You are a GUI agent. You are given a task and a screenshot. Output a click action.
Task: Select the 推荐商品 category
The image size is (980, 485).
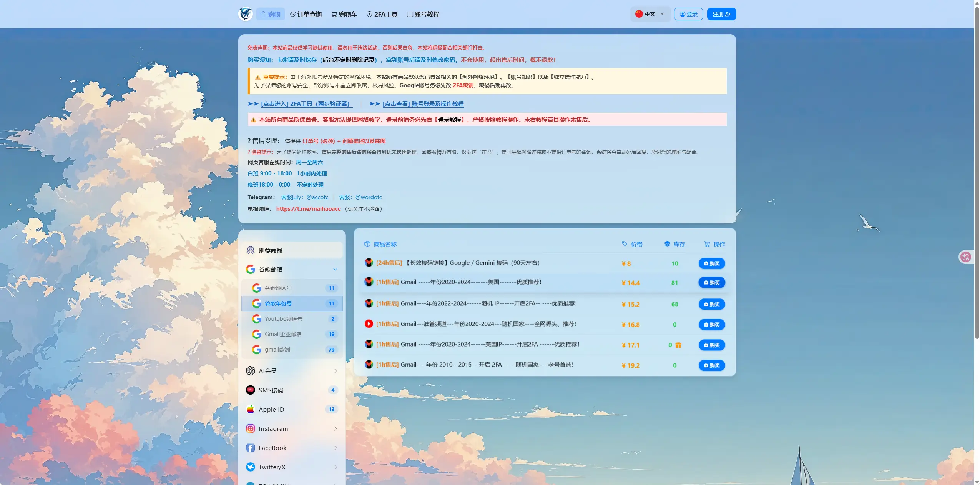pos(292,250)
